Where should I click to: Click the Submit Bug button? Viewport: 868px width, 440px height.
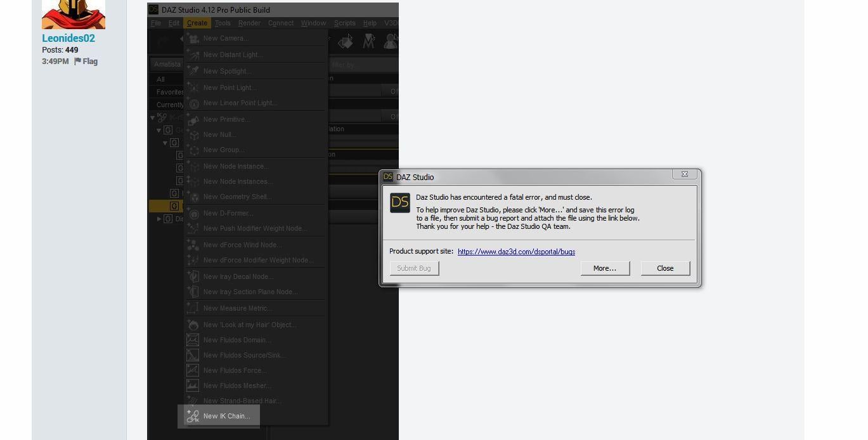click(x=414, y=268)
